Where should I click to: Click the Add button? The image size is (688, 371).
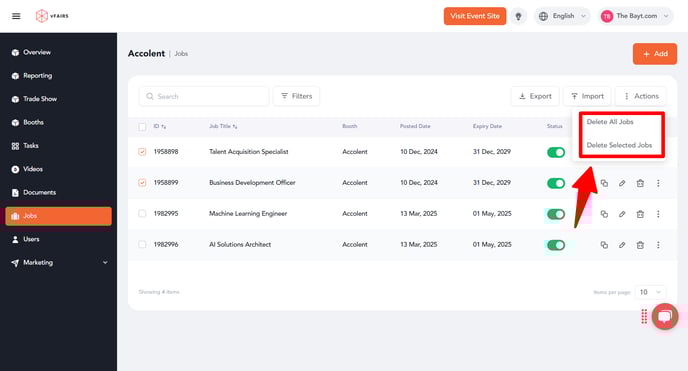click(x=655, y=54)
